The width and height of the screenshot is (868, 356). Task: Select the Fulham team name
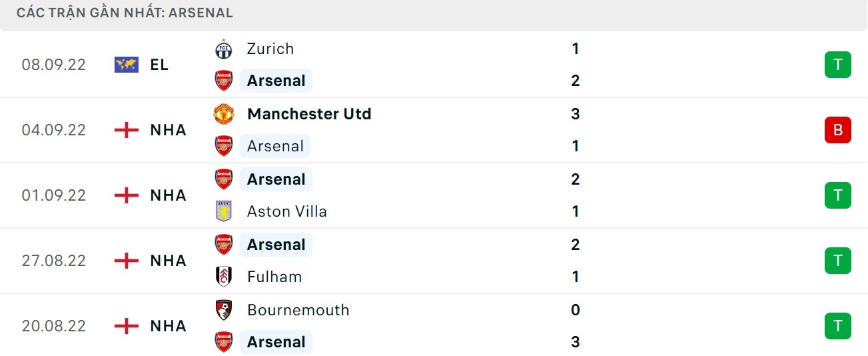coord(274,277)
